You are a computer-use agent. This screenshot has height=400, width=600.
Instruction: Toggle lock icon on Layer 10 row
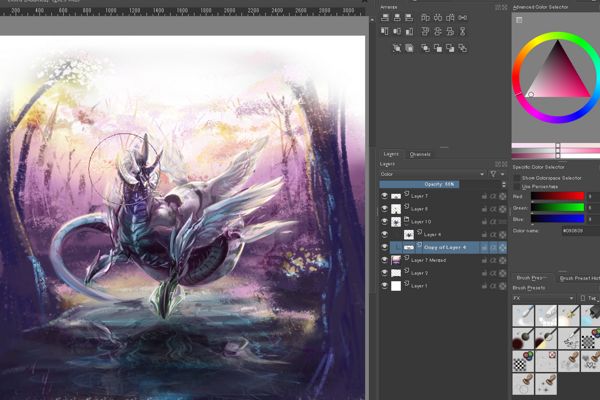coord(484,222)
